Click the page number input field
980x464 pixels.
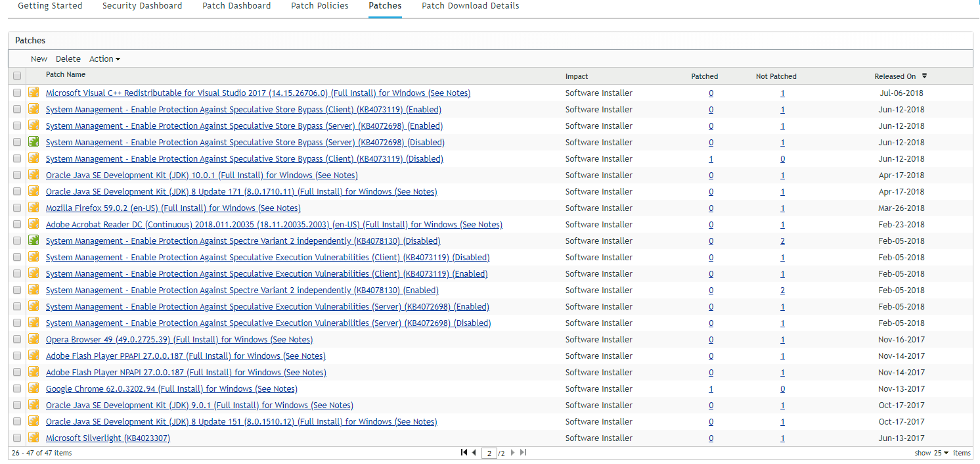[x=489, y=453]
